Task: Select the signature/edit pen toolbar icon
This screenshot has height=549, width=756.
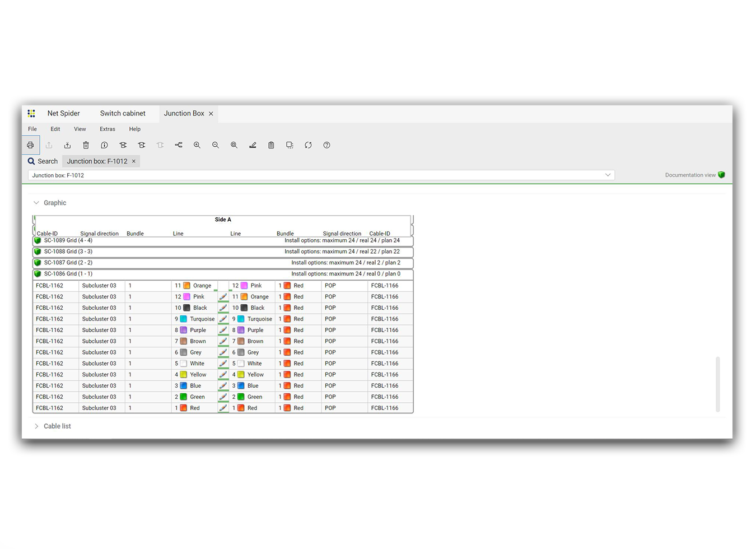Action: click(253, 145)
